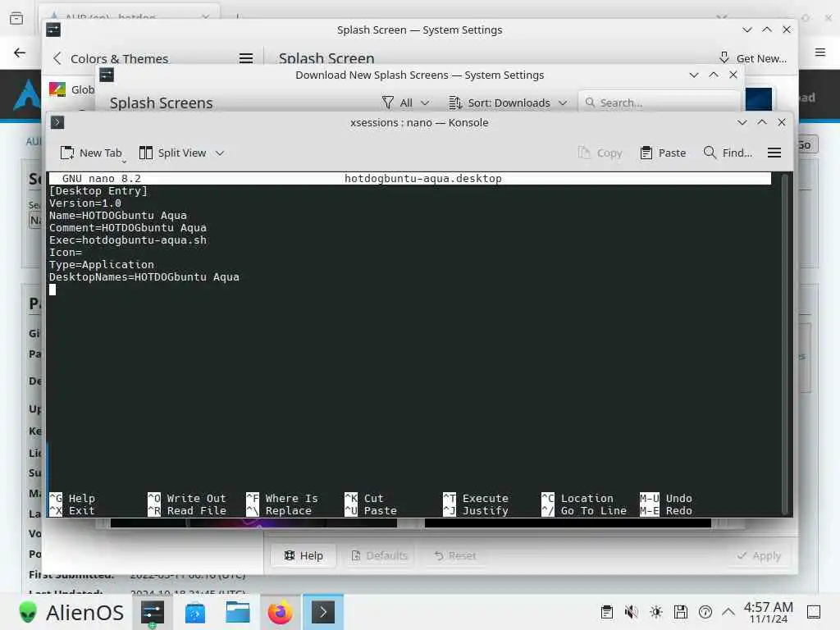Go back to Colors & Themes

click(111, 58)
